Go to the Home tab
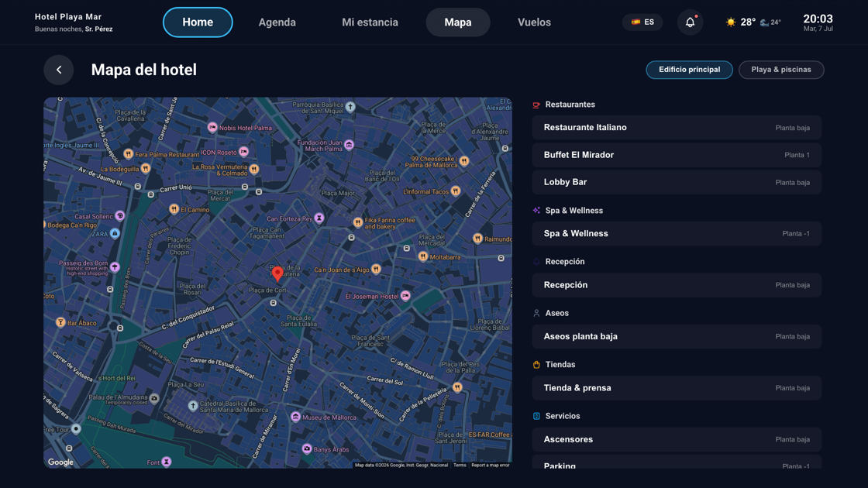The image size is (868, 488). tap(198, 22)
